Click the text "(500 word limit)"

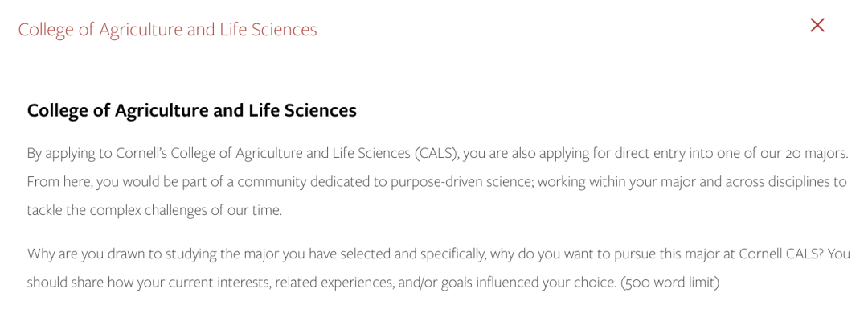[x=669, y=283]
